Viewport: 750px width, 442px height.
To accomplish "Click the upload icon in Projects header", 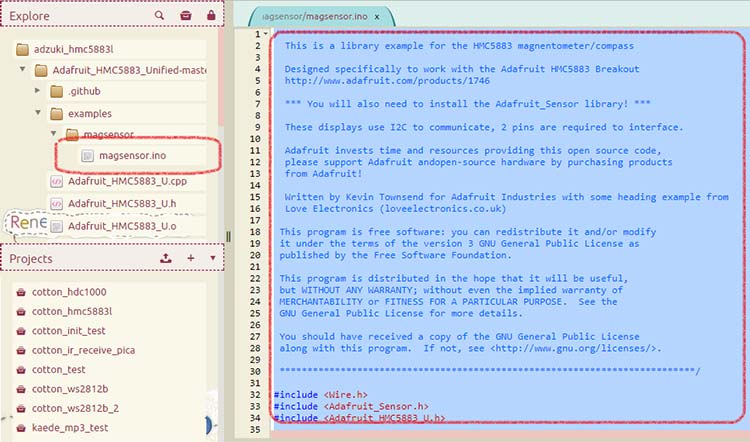I will point(165,258).
